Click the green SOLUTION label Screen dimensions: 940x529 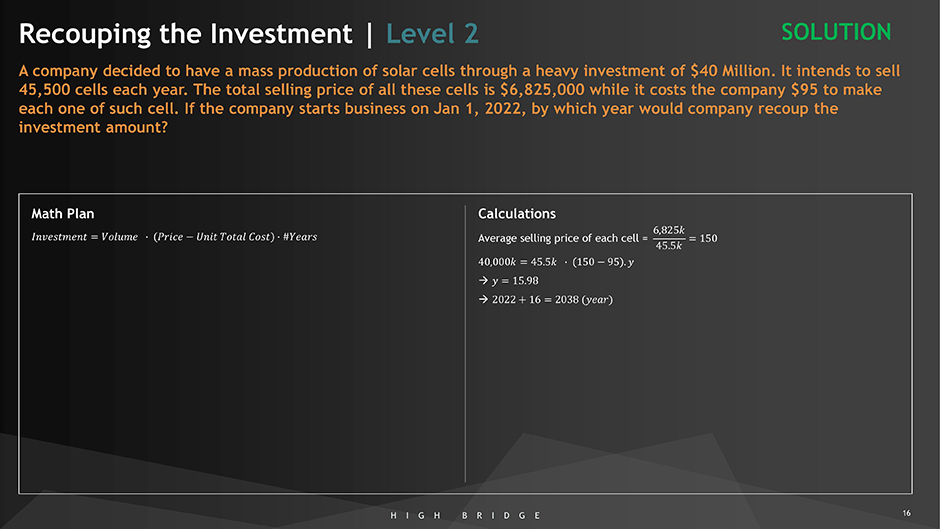pos(836,32)
